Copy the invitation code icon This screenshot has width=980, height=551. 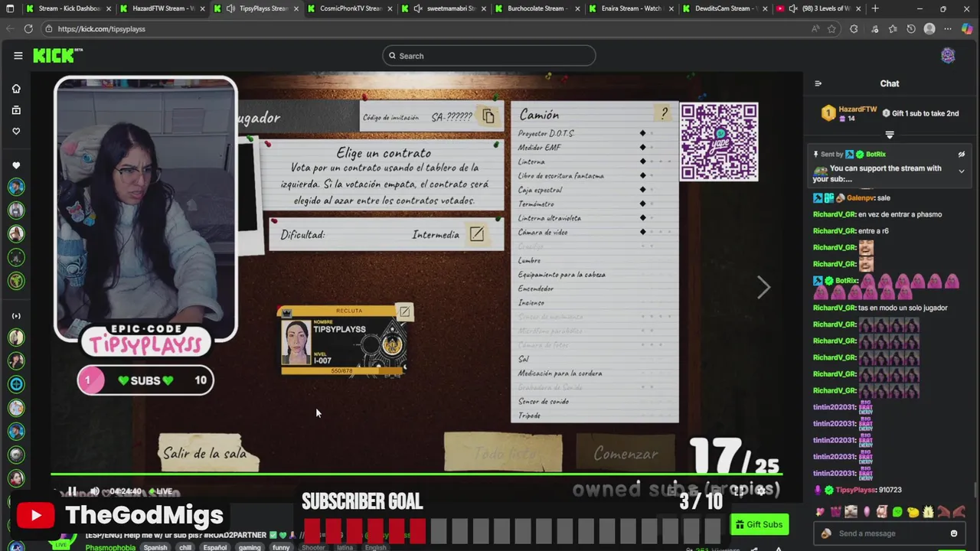(488, 116)
